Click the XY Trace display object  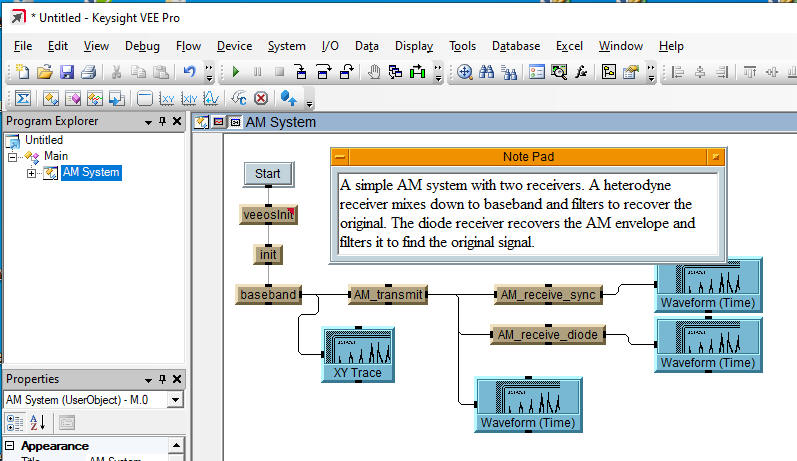356,355
